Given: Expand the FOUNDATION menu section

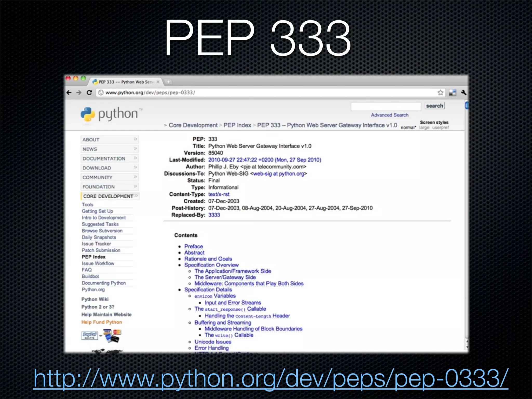Looking at the screenshot, I should click(110, 187).
